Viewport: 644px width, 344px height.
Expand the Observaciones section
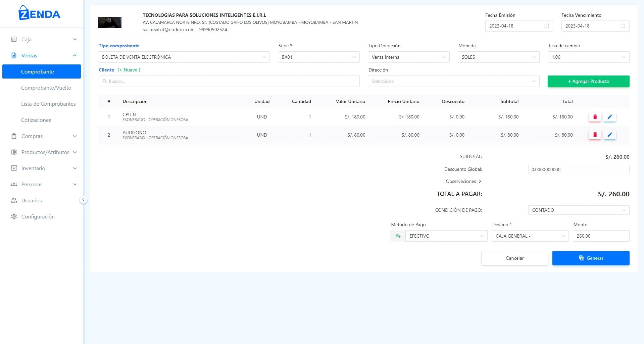tap(463, 181)
